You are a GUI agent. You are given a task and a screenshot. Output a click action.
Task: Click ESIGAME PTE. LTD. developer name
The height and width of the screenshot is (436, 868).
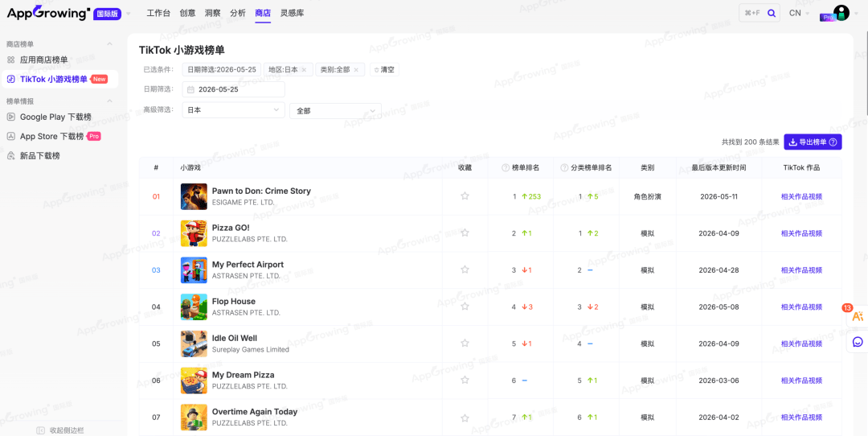243,202
